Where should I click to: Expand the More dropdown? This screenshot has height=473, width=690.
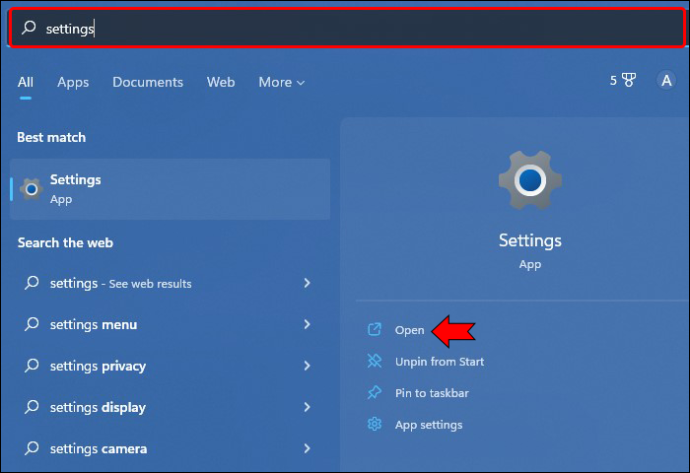tap(282, 82)
